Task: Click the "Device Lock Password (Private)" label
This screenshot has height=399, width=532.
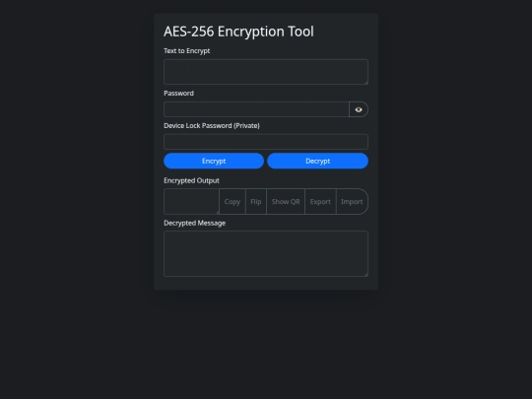Action: [212, 125]
